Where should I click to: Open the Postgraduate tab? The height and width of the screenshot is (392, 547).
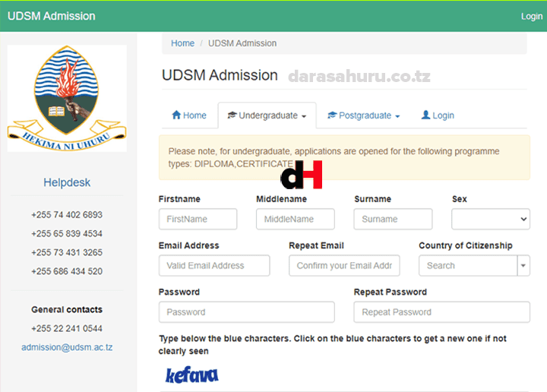point(364,115)
